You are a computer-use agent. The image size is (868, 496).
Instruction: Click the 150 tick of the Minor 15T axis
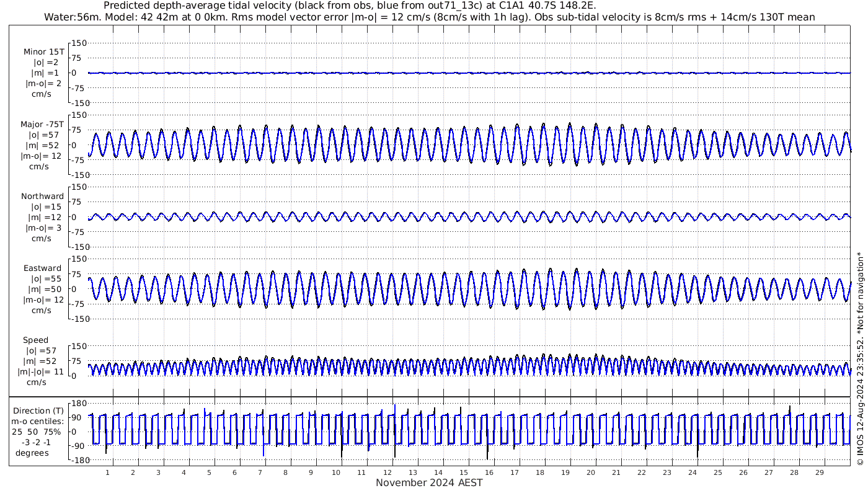pyautogui.click(x=79, y=43)
